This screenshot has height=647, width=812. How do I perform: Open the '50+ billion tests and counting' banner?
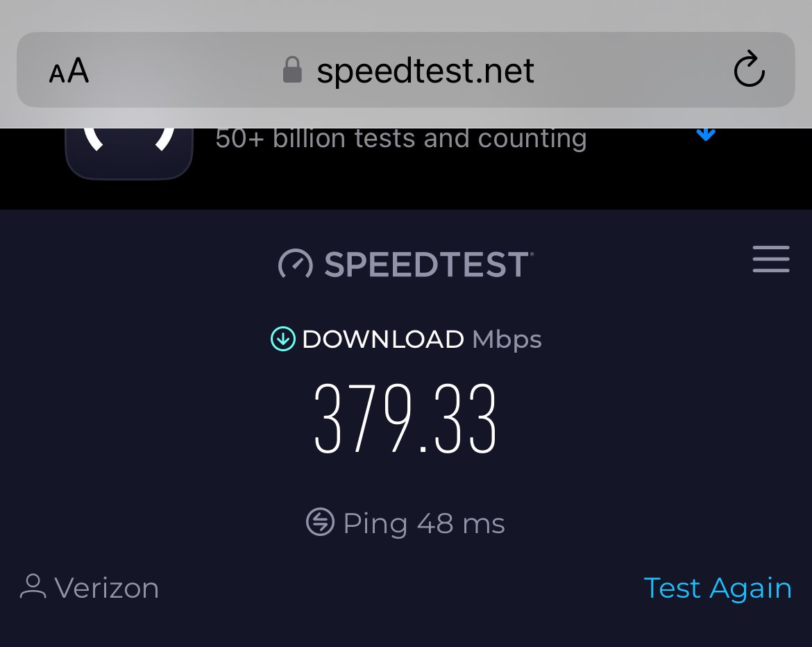coord(401,139)
